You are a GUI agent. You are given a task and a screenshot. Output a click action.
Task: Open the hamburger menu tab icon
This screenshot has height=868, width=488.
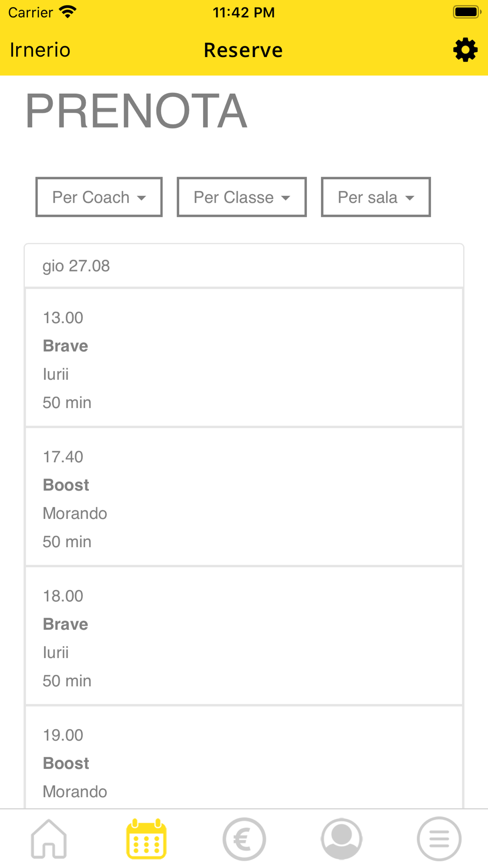click(x=439, y=839)
